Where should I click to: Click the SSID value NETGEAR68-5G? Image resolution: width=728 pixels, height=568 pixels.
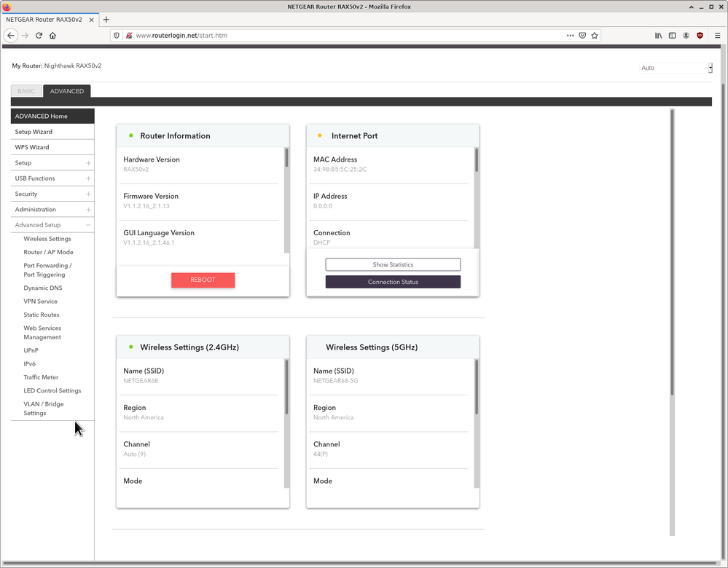click(x=336, y=381)
